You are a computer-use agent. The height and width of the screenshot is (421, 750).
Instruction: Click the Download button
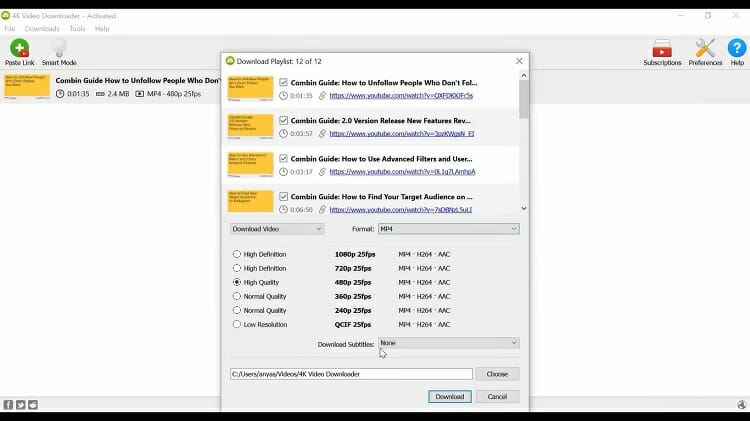450,397
